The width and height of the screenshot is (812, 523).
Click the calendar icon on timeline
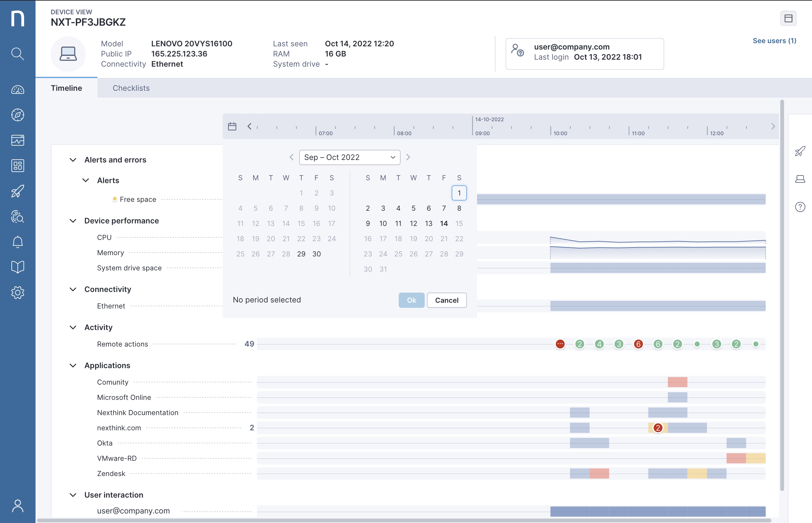232,126
